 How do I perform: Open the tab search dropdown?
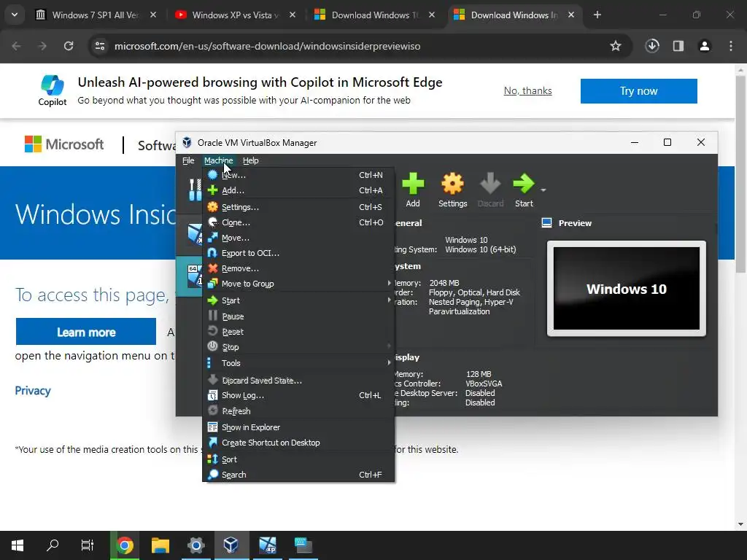coord(15,15)
